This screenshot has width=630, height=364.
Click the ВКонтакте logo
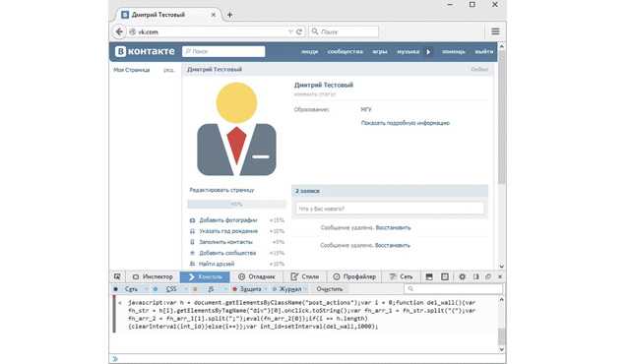[x=145, y=51]
